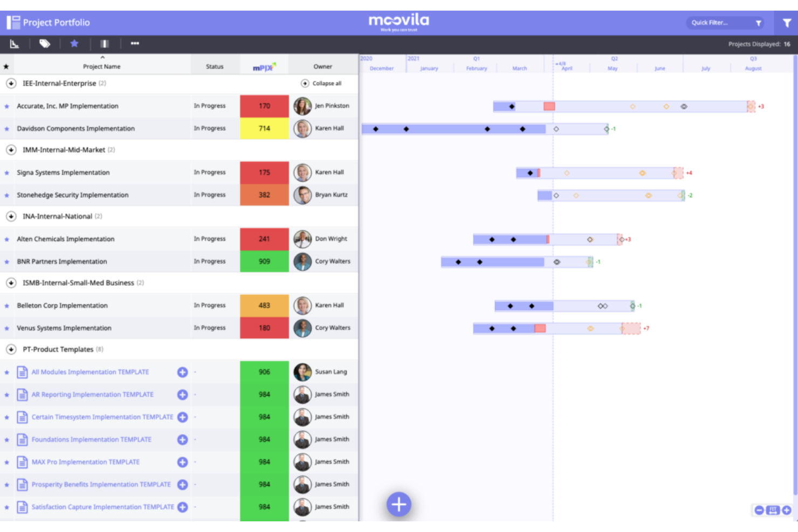Toggle the favorites star filter in toolbar
The width and height of the screenshot is (798, 532).
click(x=74, y=44)
